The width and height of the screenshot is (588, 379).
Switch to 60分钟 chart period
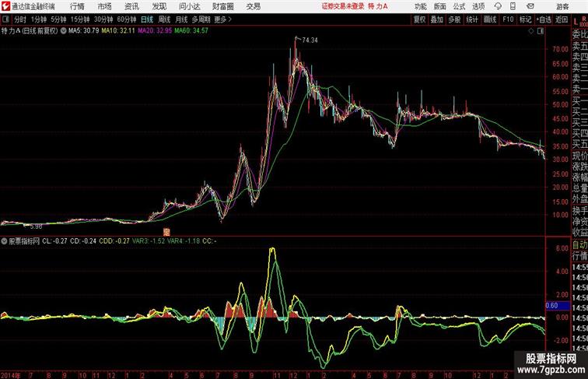pos(127,19)
